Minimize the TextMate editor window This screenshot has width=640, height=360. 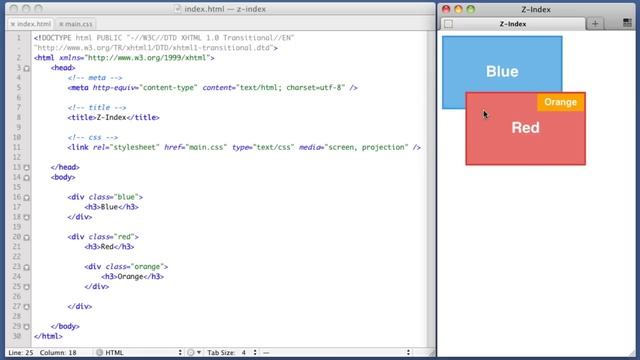(26, 9)
